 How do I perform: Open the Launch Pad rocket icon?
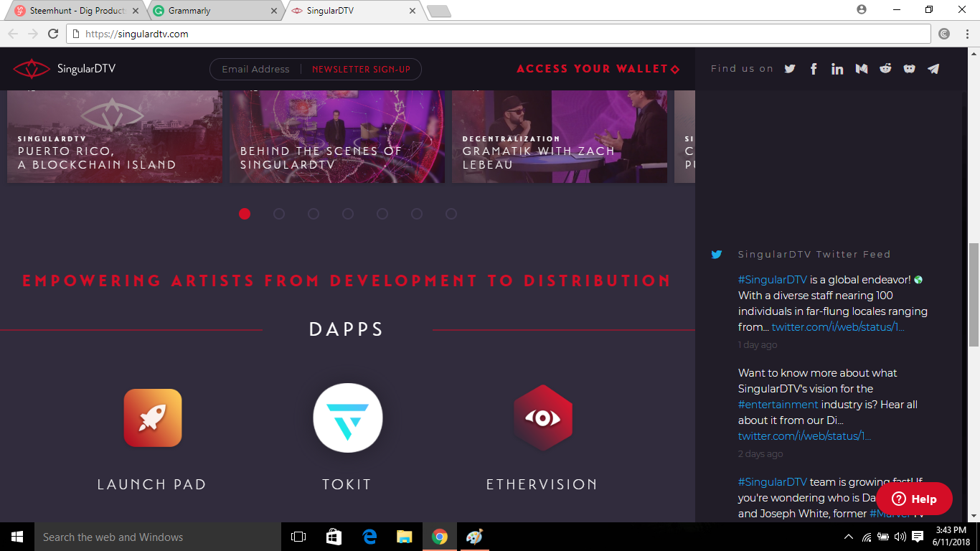point(153,418)
